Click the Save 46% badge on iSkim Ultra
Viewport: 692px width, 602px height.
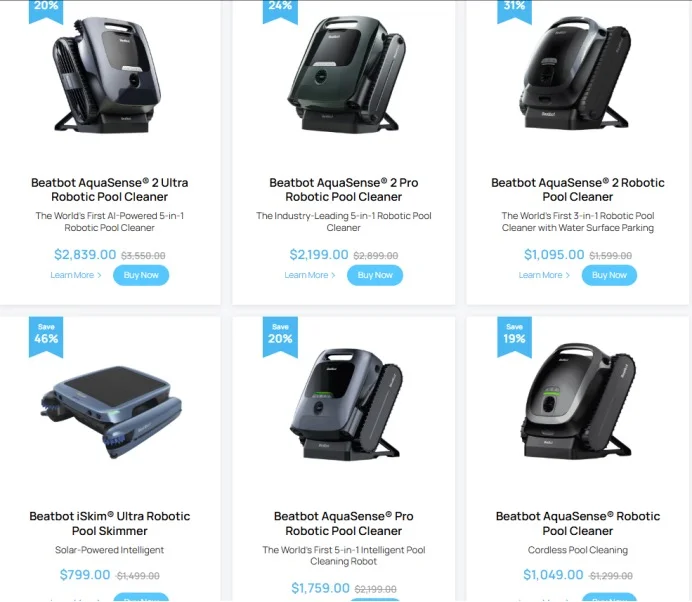click(46, 337)
